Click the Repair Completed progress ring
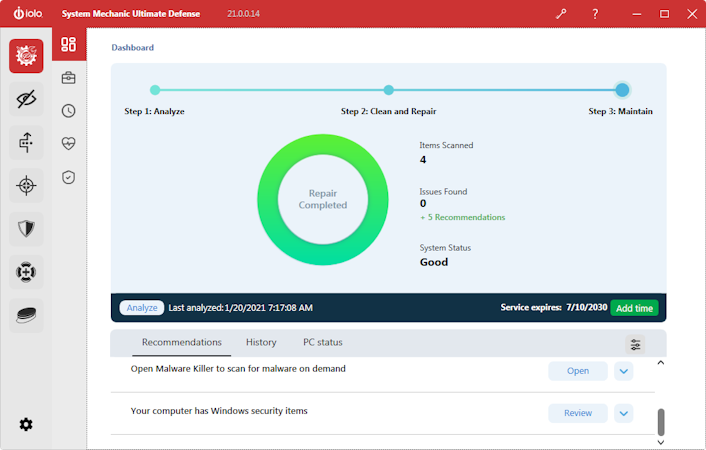 click(x=323, y=200)
